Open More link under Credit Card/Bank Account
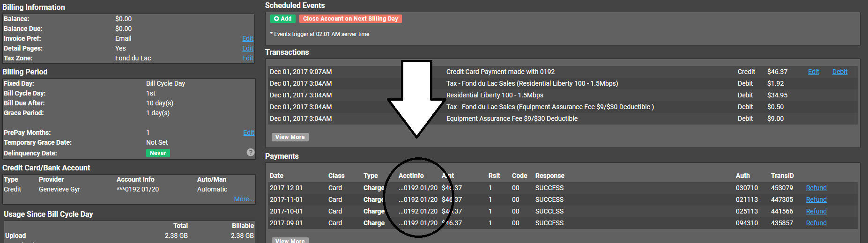868x243 pixels. 244,199
